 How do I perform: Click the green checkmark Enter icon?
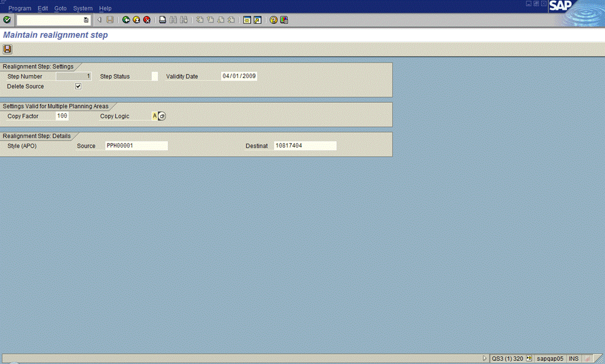click(7, 19)
